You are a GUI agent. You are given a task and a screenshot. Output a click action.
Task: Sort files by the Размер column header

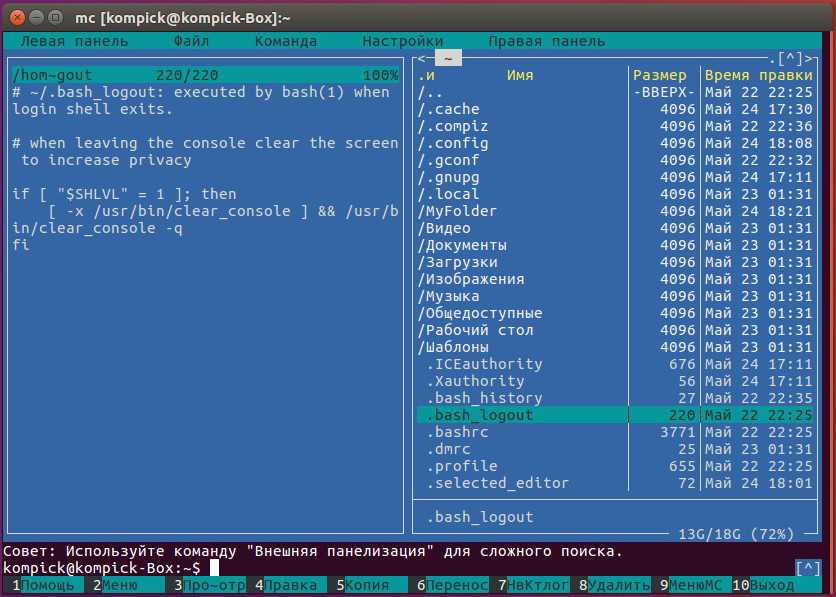coord(660,75)
